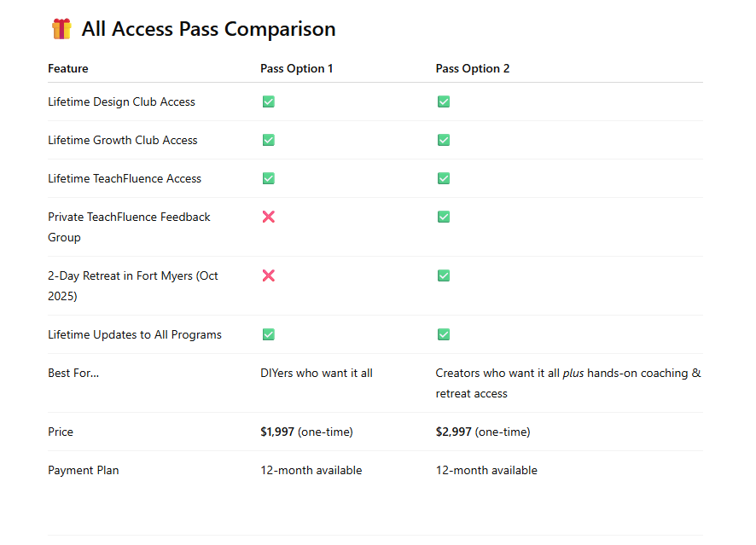Click Pass Option 2 checkmark for Growth Club
Image resolution: width=756 pixels, height=545 pixels.
[x=444, y=140]
